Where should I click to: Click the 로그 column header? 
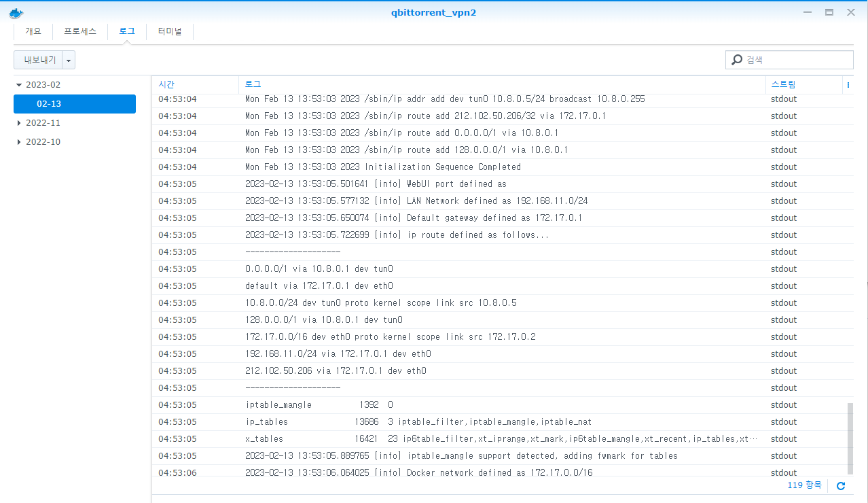tap(502, 84)
